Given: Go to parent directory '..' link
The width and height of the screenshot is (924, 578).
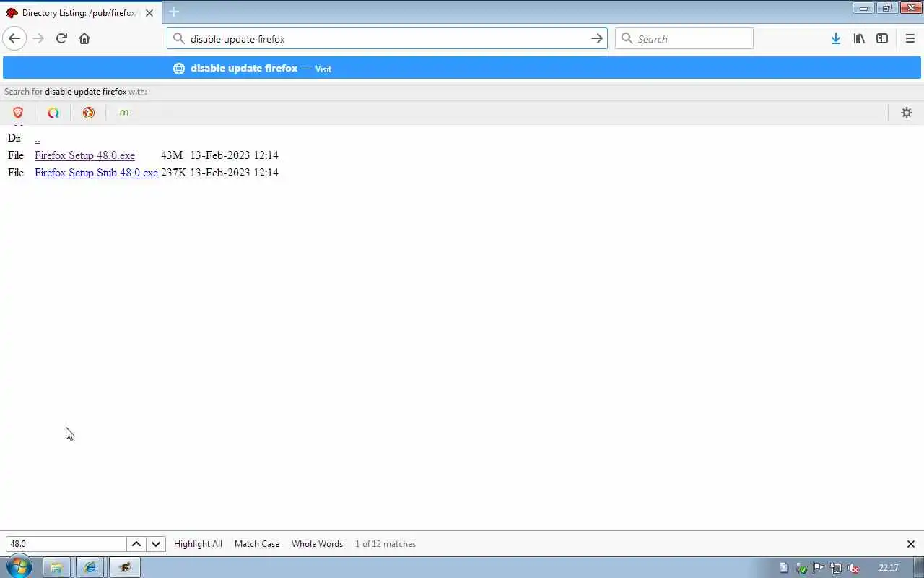Looking at the screenshot, I should pos(37,138).
